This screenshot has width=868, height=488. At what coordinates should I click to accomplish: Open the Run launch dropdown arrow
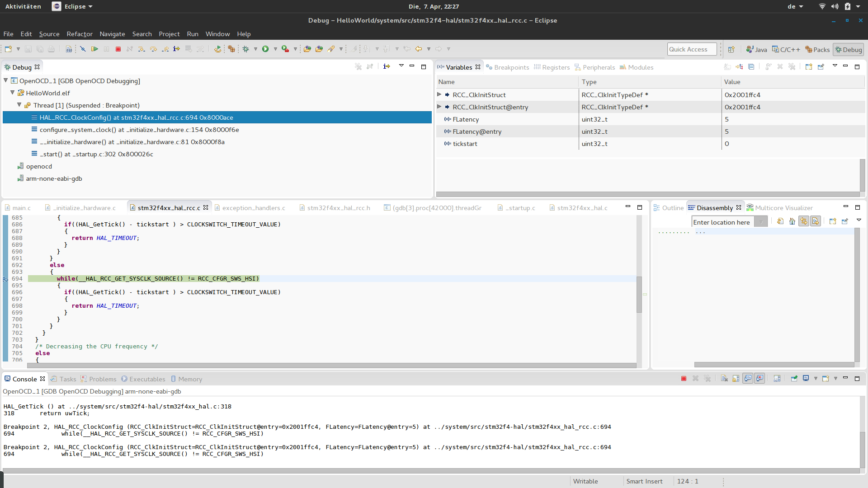[x=275, y=49]
